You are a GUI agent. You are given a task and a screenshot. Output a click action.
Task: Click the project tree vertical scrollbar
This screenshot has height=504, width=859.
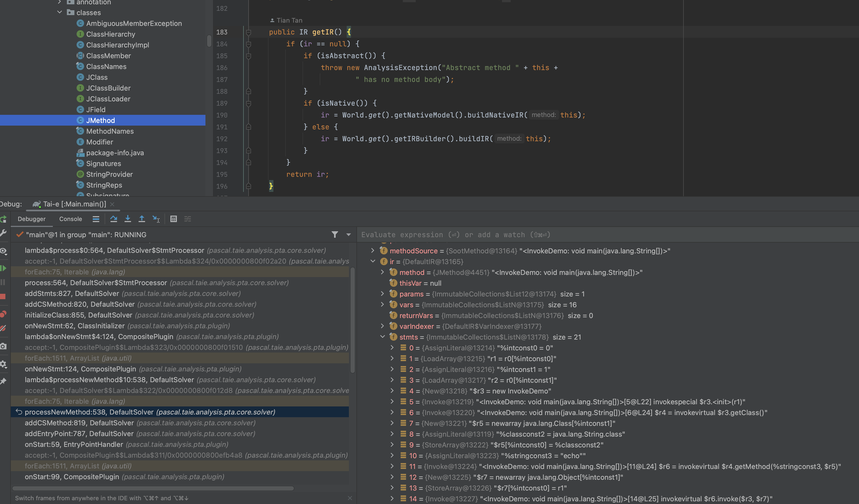tap(209, 41)
